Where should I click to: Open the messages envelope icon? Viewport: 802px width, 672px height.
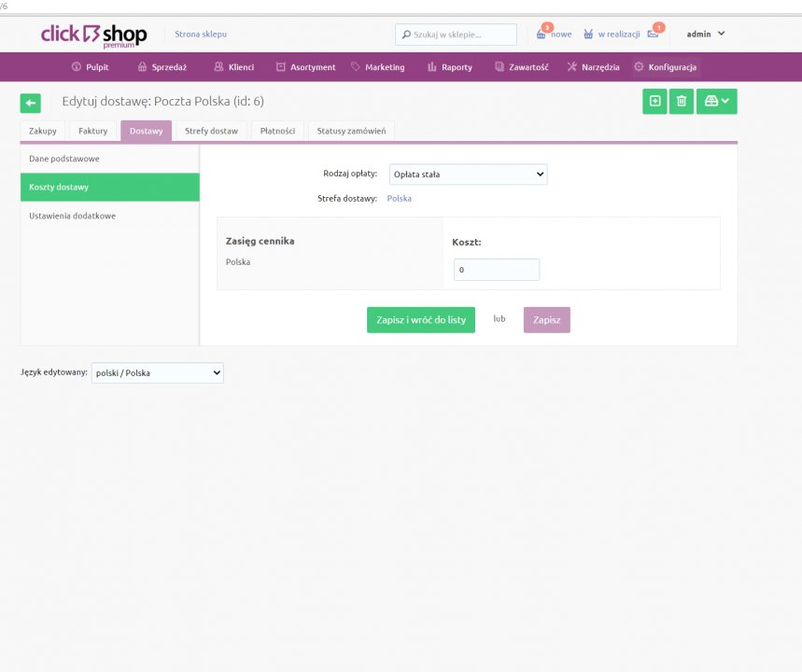[x=653, y=34]
